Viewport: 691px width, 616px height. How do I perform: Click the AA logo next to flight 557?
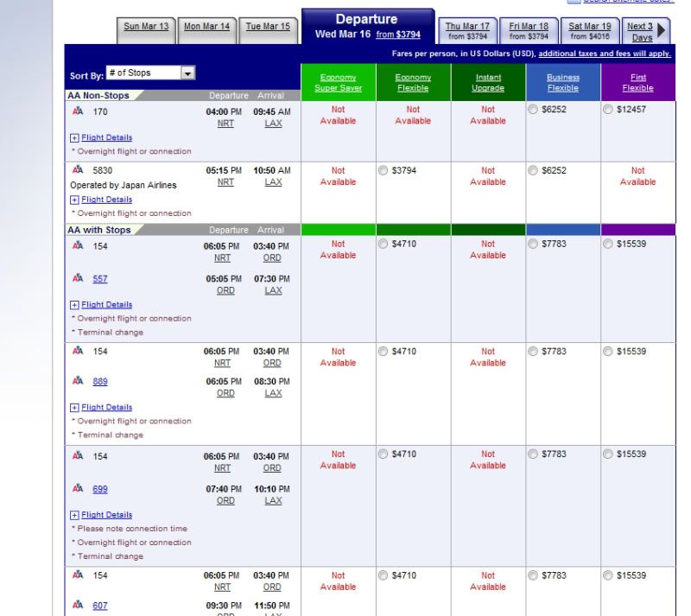[x=78, y=279]
